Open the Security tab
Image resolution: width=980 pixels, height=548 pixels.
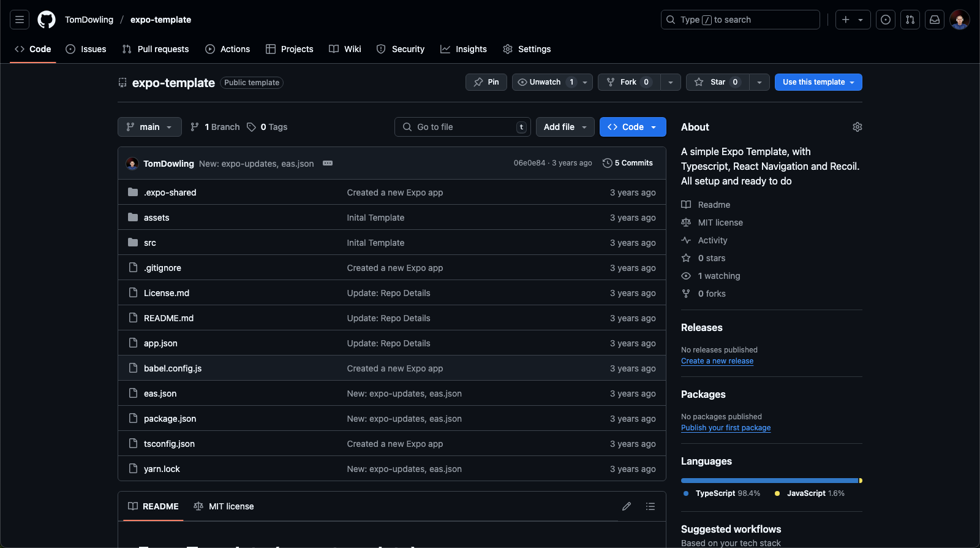[401, 49]
